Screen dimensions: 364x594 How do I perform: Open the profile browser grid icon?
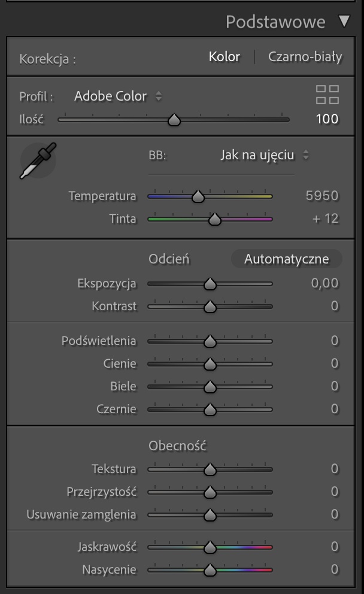[327, 95]
